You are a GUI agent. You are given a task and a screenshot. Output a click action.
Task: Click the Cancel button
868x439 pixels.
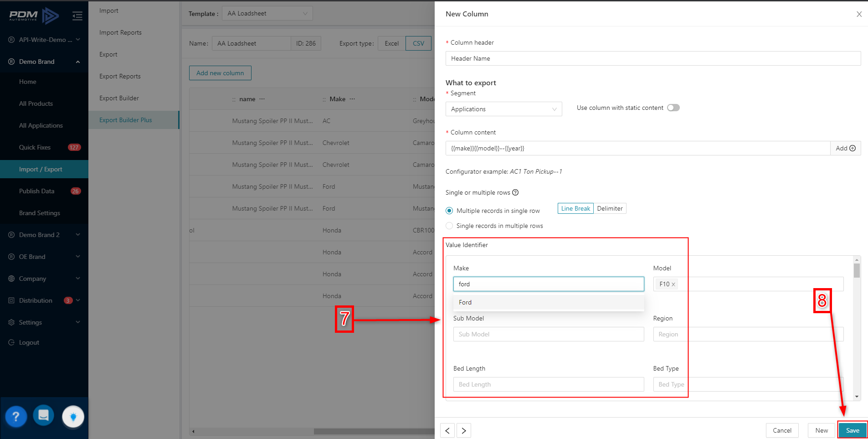pos(782,430)
